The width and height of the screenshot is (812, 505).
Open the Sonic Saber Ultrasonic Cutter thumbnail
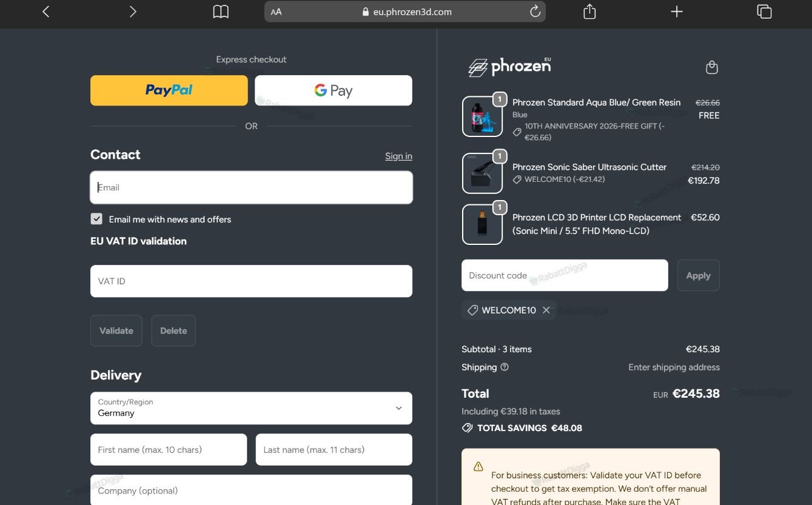pyautogui.click(x=482, y=173)
